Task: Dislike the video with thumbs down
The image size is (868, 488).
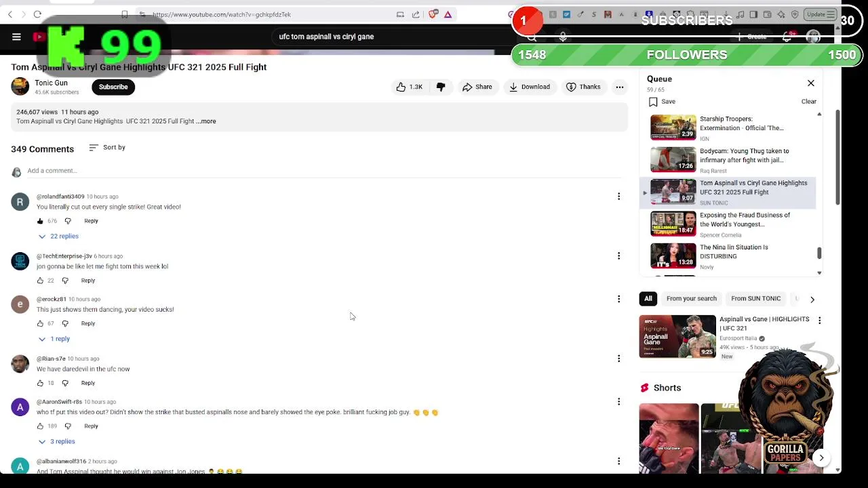Action: pos(441,87)
